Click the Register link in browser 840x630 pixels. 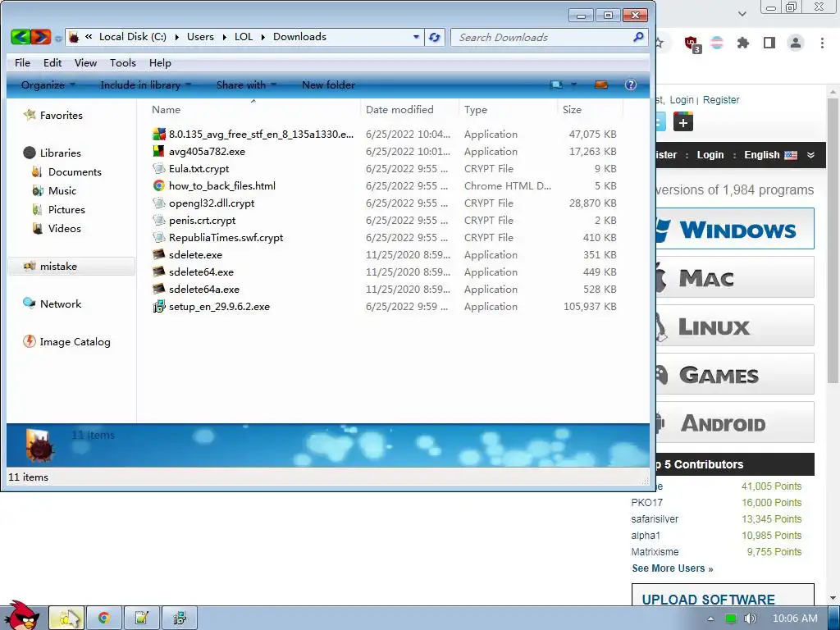tap(720, 99)
